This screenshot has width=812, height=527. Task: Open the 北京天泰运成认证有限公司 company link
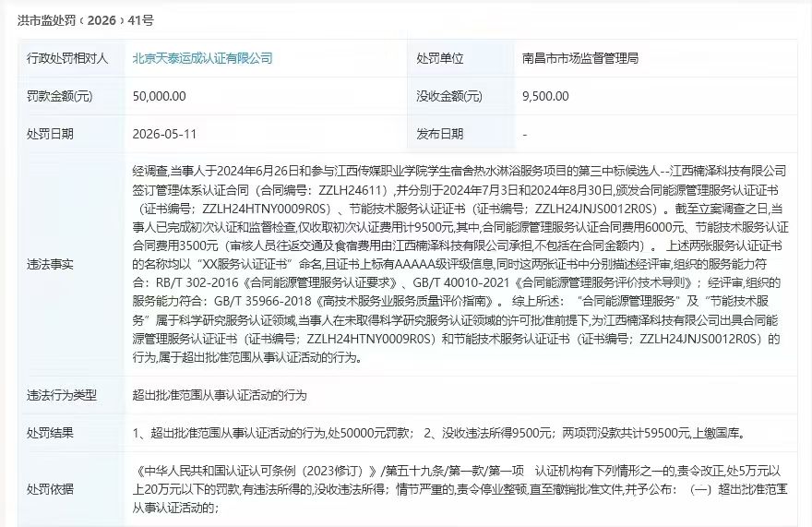tap(202, 58)
